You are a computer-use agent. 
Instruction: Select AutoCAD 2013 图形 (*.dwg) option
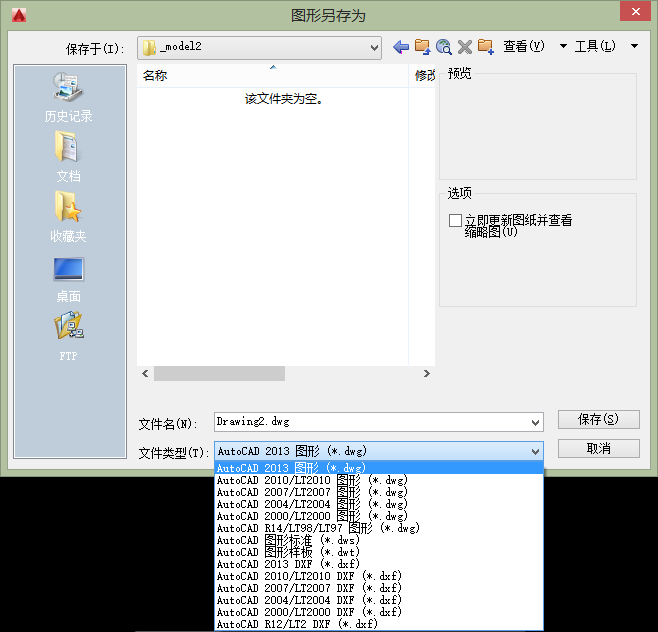tap(379, 467)
